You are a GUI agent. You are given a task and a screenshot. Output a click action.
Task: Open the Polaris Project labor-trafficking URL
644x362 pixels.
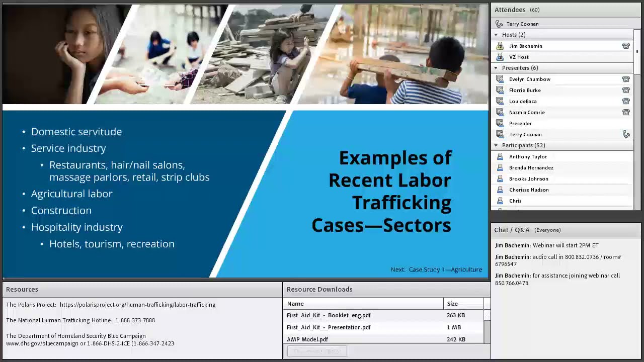[137, 305]
